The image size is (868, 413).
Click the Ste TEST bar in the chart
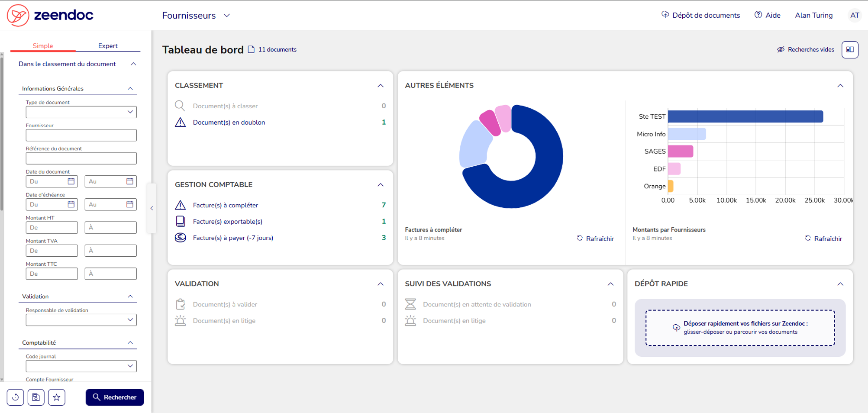click(745, 116)
